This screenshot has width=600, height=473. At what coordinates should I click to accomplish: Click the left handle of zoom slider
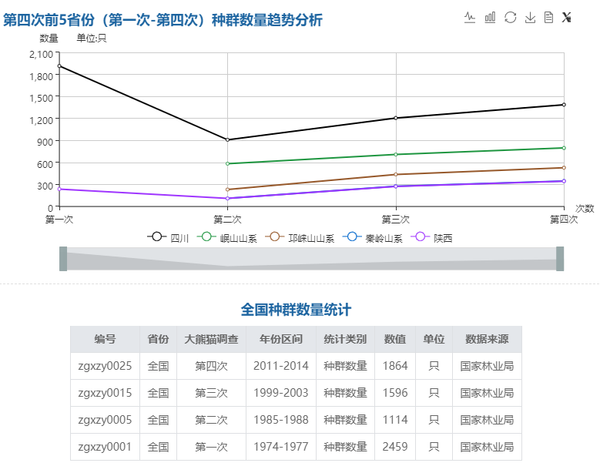[x=63, y=259]
